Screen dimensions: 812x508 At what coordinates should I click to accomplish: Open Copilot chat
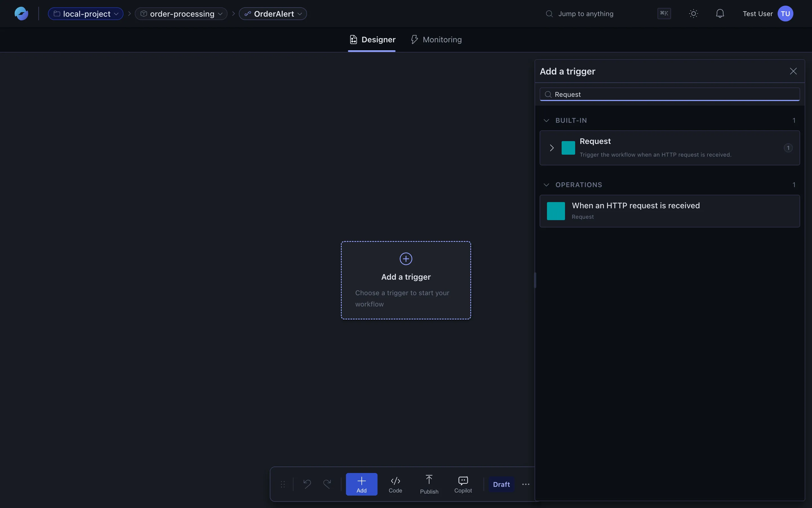pos(463,484)
